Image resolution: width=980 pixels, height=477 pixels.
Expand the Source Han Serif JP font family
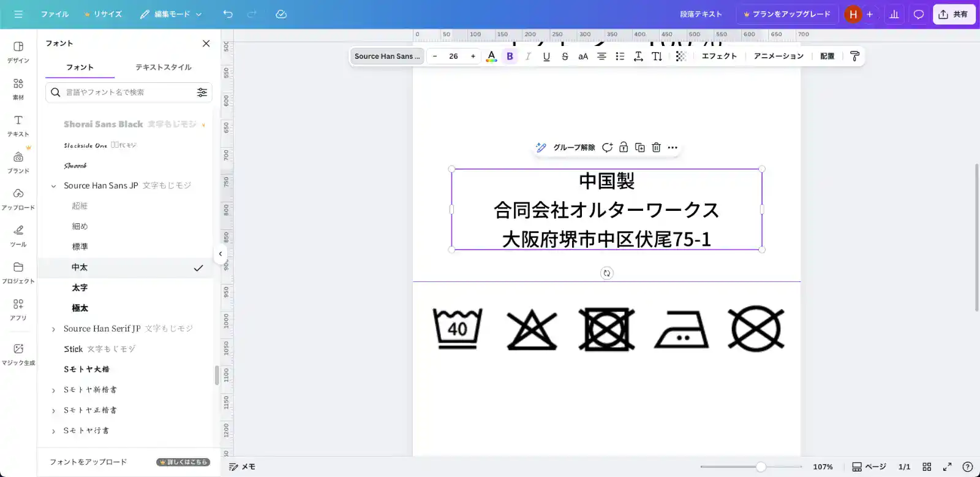point(54,329)
